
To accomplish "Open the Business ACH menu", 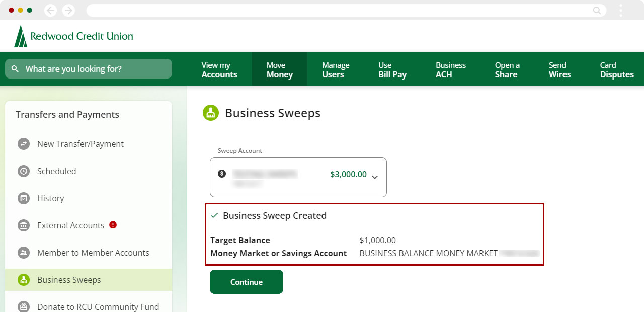I will click(x=451, y=69).
